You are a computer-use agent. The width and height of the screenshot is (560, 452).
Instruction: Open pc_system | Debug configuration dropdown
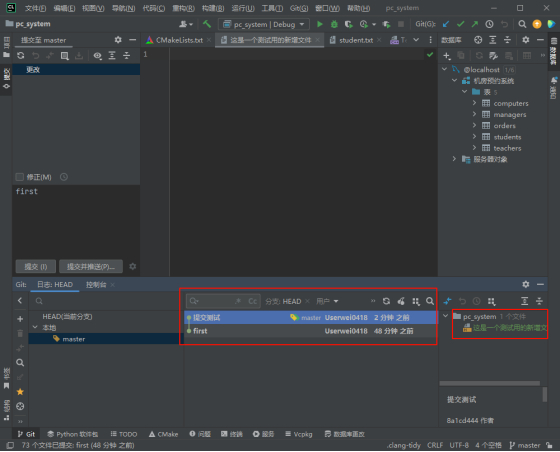[x=264, y=24]
